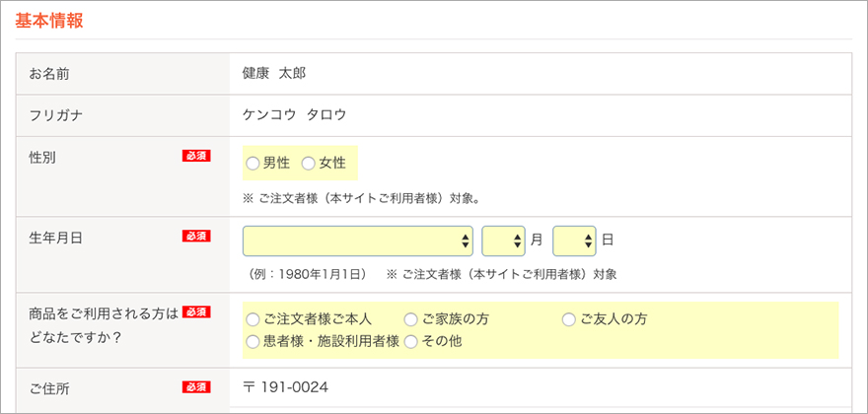This screenshot has width=868, height=414.
Task: Choose 患者様・施設利用者様 radio option
Action: pos(253,341)
